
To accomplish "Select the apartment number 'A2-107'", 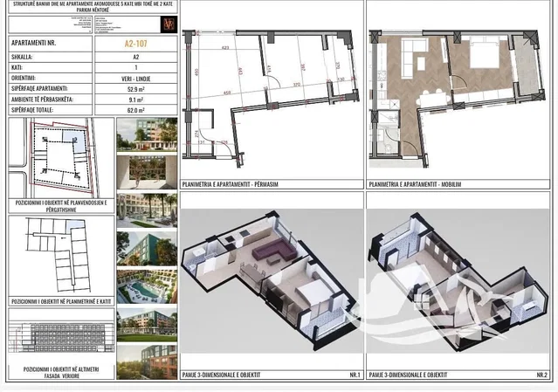I will (136, 44).
